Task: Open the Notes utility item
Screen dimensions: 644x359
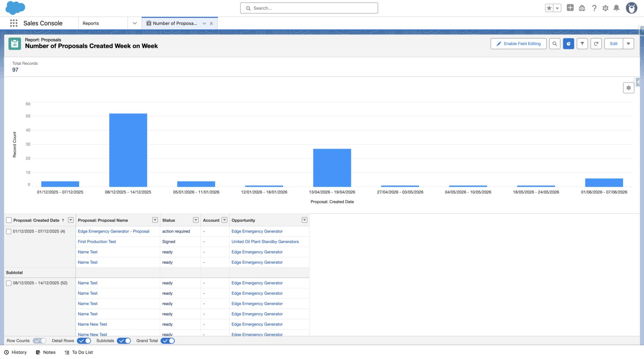Action: pyautogui.click(x=45, y=352)
